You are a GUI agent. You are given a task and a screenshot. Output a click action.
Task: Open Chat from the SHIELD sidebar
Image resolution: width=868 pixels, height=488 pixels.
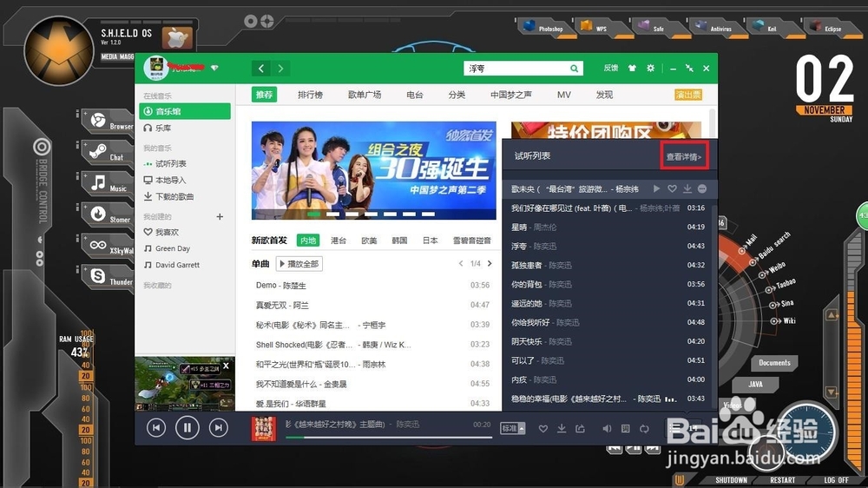(108, 152)
